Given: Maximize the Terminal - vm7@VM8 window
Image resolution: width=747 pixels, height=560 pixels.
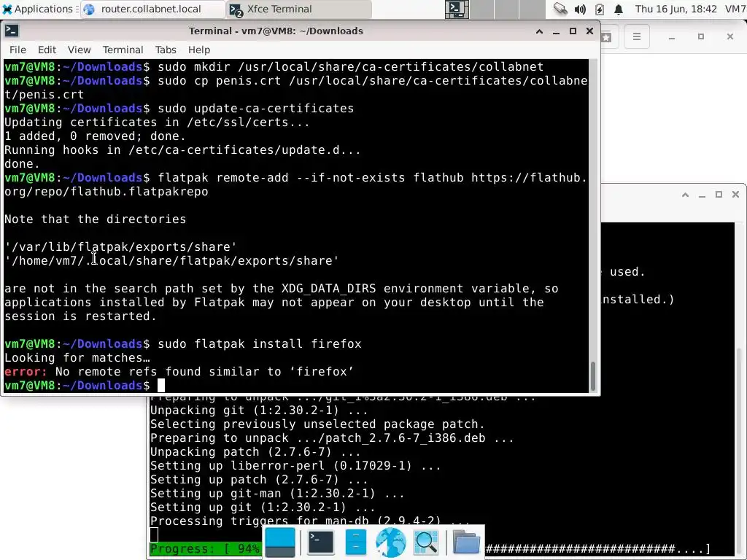Looking at the screenshot, I should [573, 31].
